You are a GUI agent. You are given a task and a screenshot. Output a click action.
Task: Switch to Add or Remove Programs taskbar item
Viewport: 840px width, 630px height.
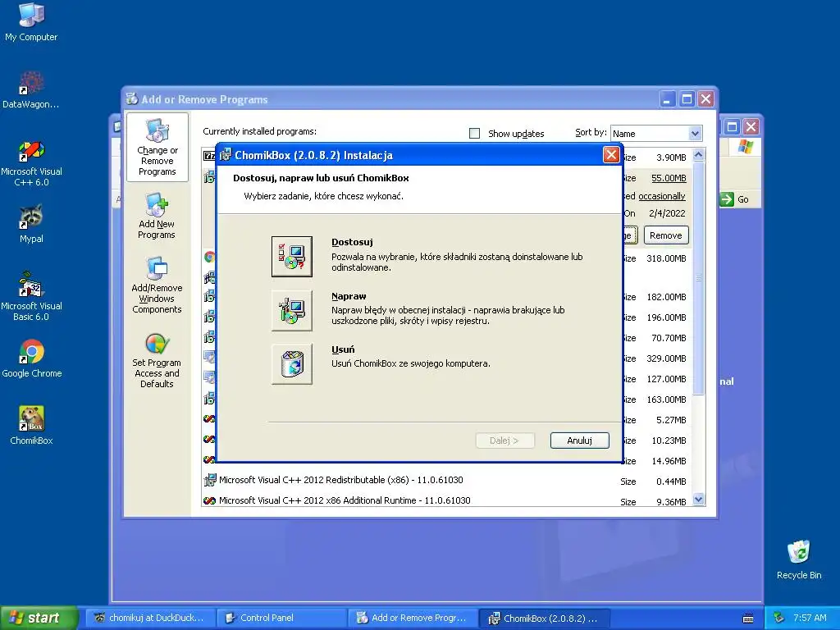point(413,618)
